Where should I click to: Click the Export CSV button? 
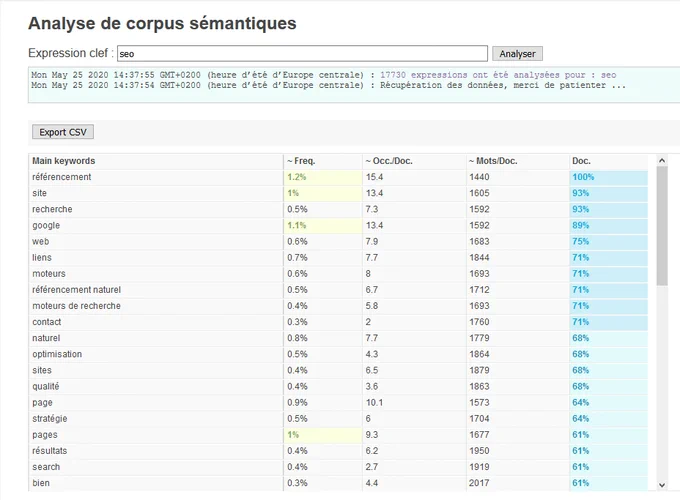[63, 132]
